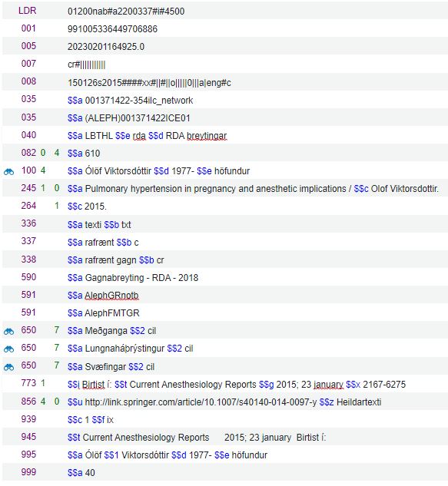Click second indicator 0 of field 856
This screenshot has width=448, height=486.
coord(57,402)
